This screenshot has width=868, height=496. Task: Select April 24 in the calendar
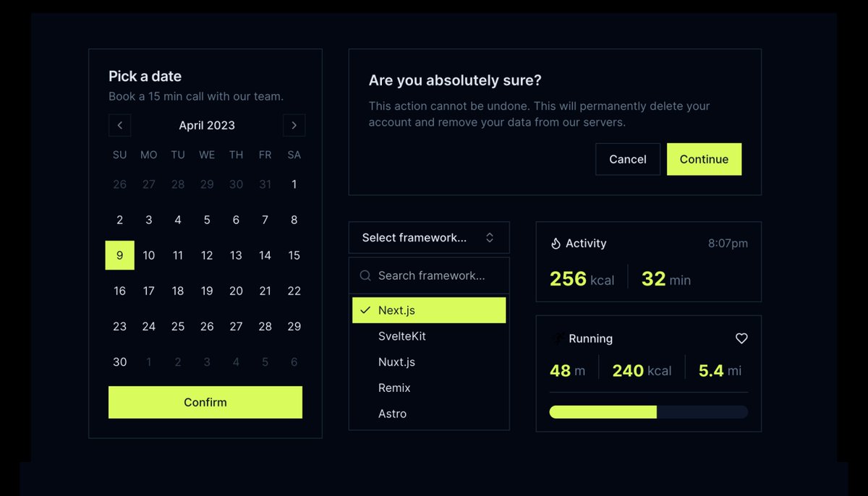[148, 326]
